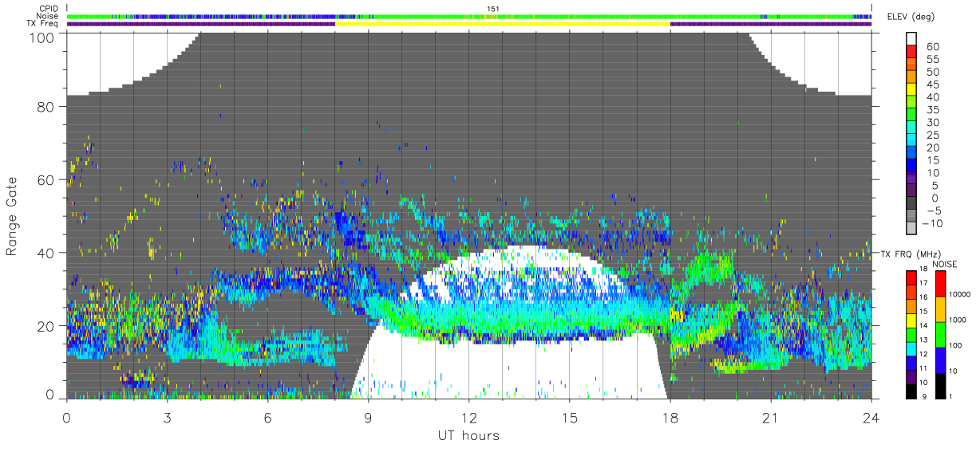Click the NOISE value 100
Image resolution: width=980 pixels, height=452 pixels.
pyautogui.click(x=955, y=345)
